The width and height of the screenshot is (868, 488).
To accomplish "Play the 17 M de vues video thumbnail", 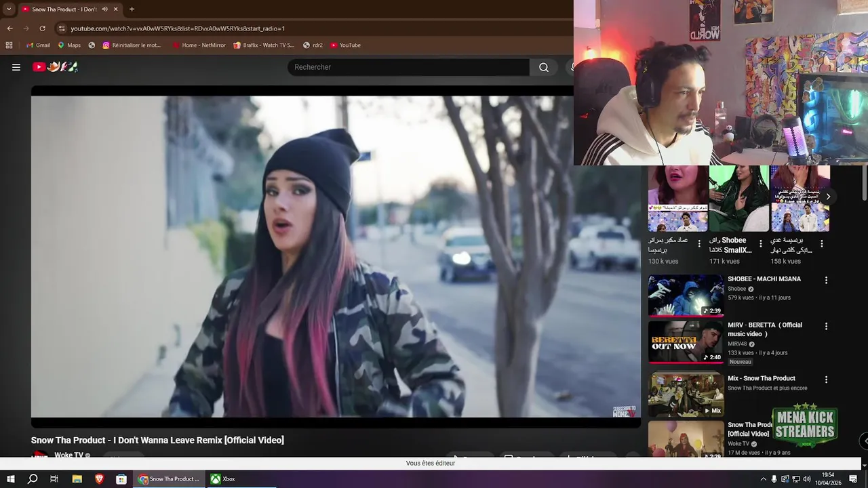I will tap(686, 439).
